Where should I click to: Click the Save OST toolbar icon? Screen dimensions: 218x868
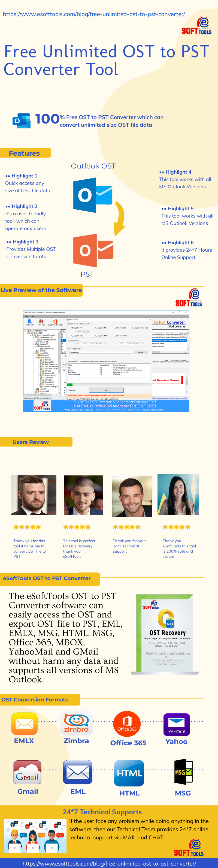coord(41,322)
